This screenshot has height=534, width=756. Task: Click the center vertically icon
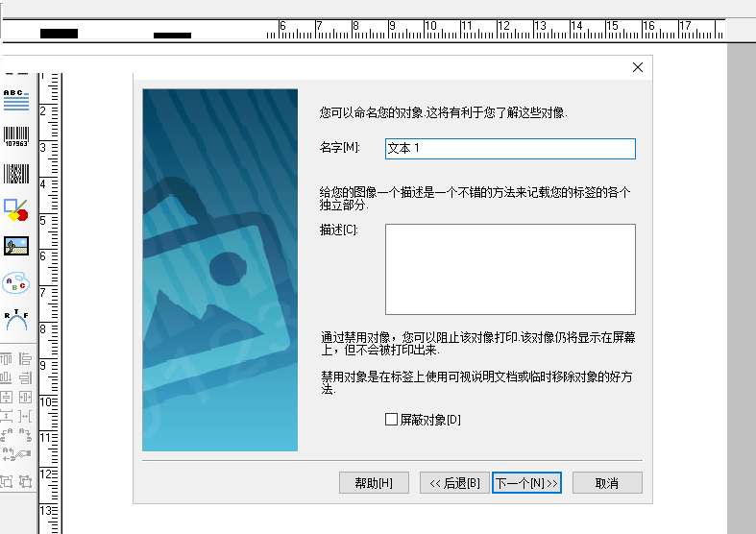(7, 397)
